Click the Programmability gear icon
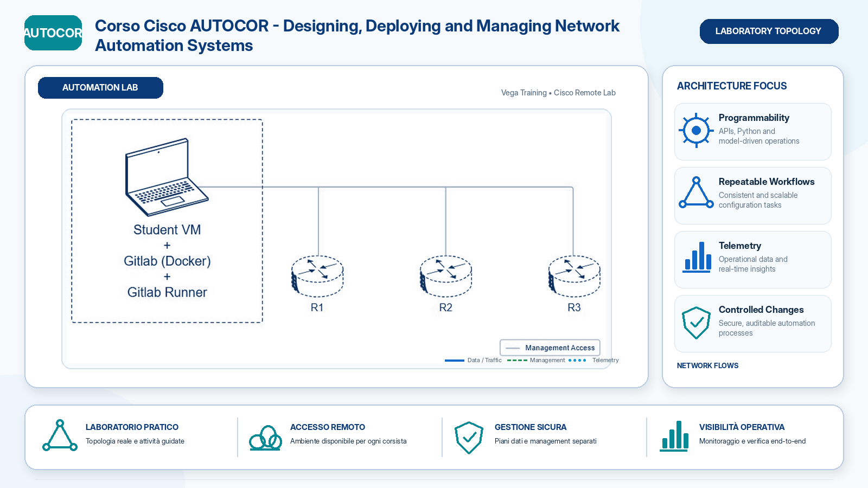This screenshot has height=488, width=868. tap(696, 131)
